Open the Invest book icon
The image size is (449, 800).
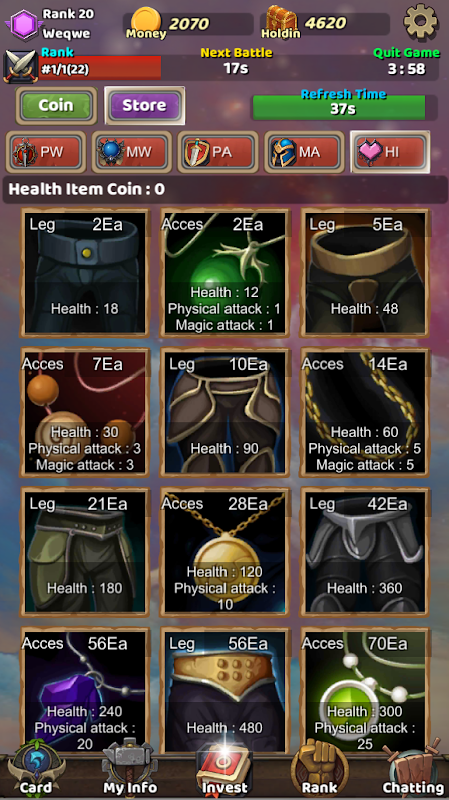click(224, 769)
